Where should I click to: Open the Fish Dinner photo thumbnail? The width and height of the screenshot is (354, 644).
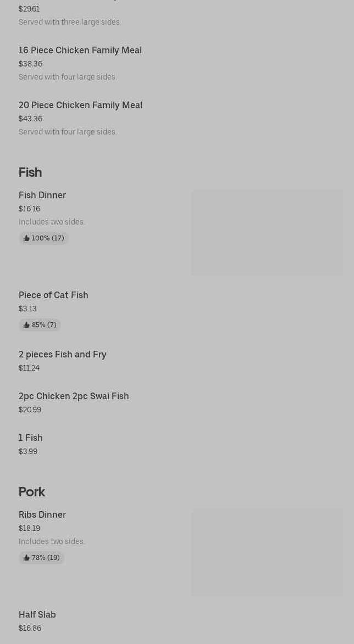pyautogui.click(x=267, y=233)
